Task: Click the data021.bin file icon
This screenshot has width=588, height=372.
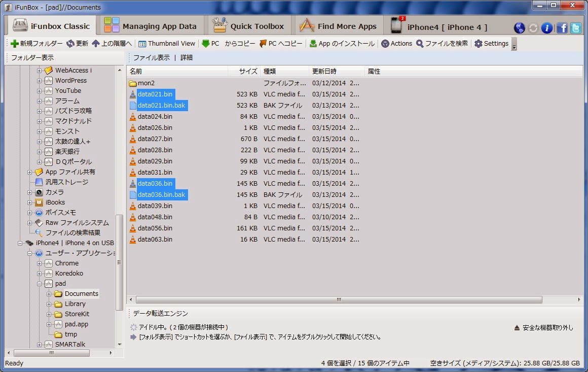Action: pos(133,94)
